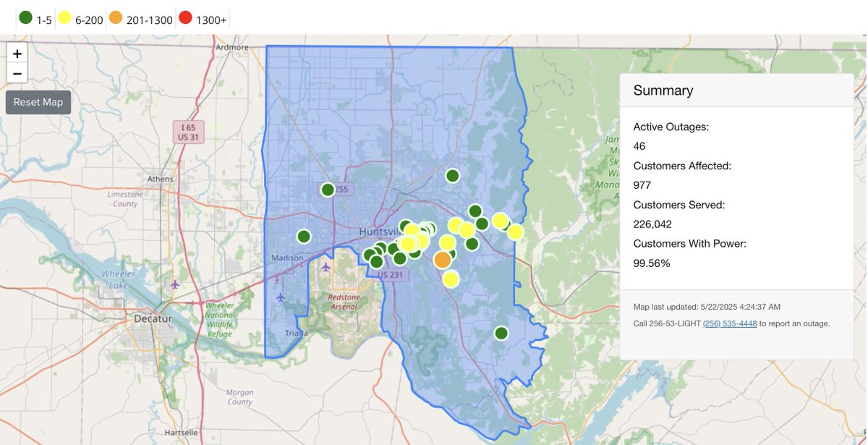Click the Madison city label
The image size is (868, 445).
coord(287,258)
